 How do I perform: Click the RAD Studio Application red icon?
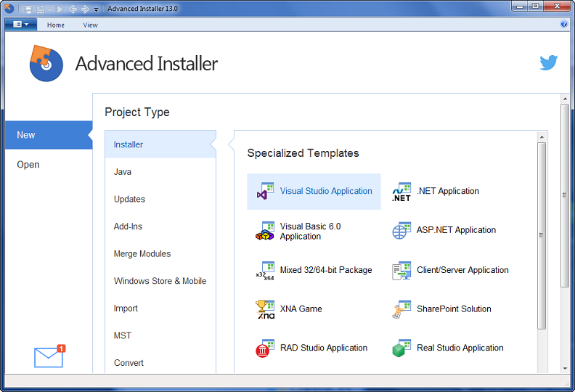[265, 348]
